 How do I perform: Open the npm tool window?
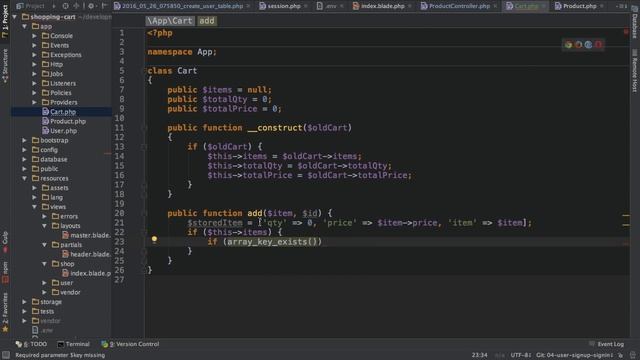[5, 273]
